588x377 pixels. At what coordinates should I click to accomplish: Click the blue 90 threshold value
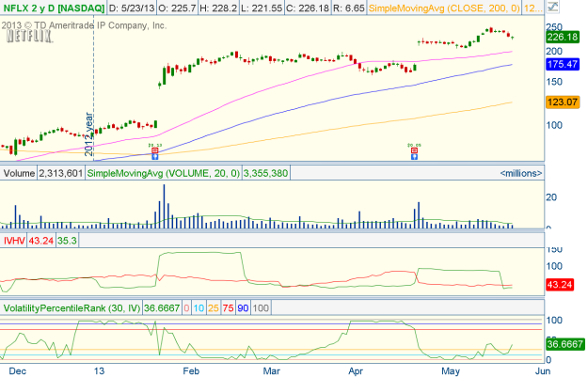242,307
